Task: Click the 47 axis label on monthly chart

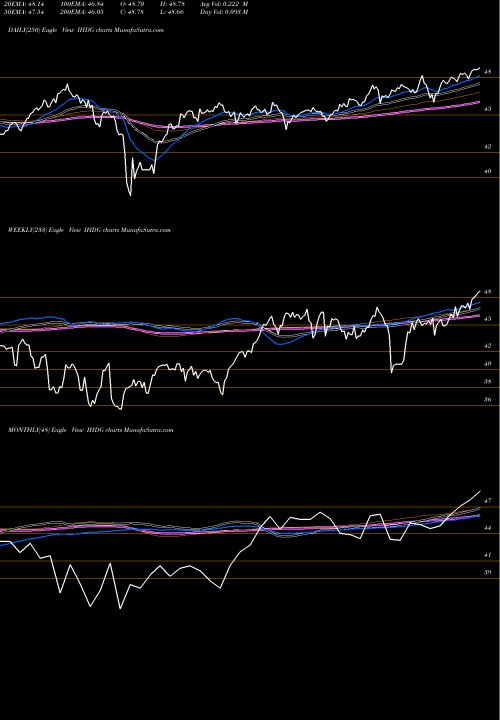Action: pos(488,501)
